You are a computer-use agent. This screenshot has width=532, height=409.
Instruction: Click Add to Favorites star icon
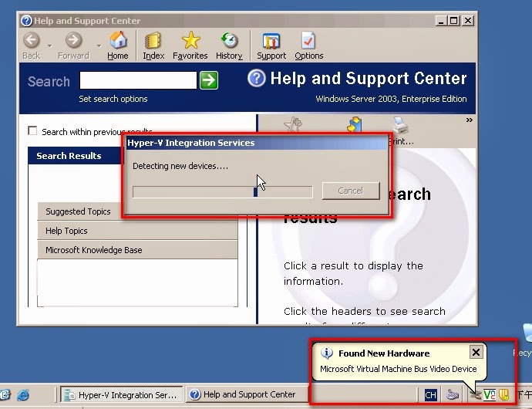click(293, 124)
